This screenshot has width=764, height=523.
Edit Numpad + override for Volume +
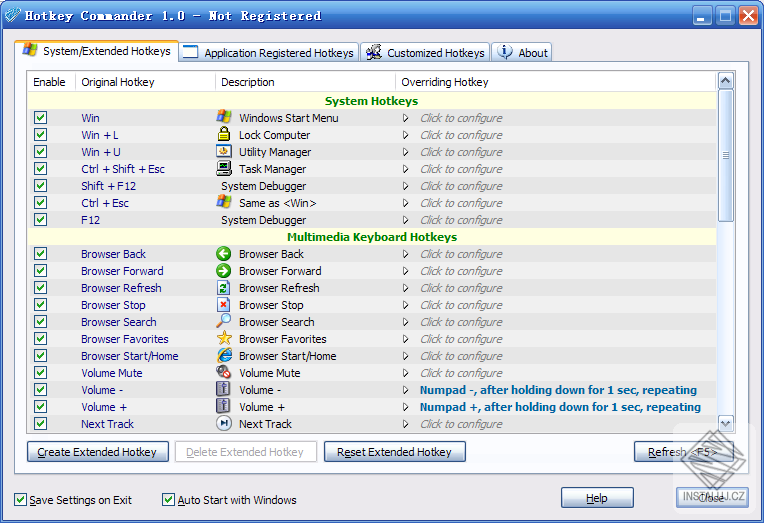coord(560,407)
